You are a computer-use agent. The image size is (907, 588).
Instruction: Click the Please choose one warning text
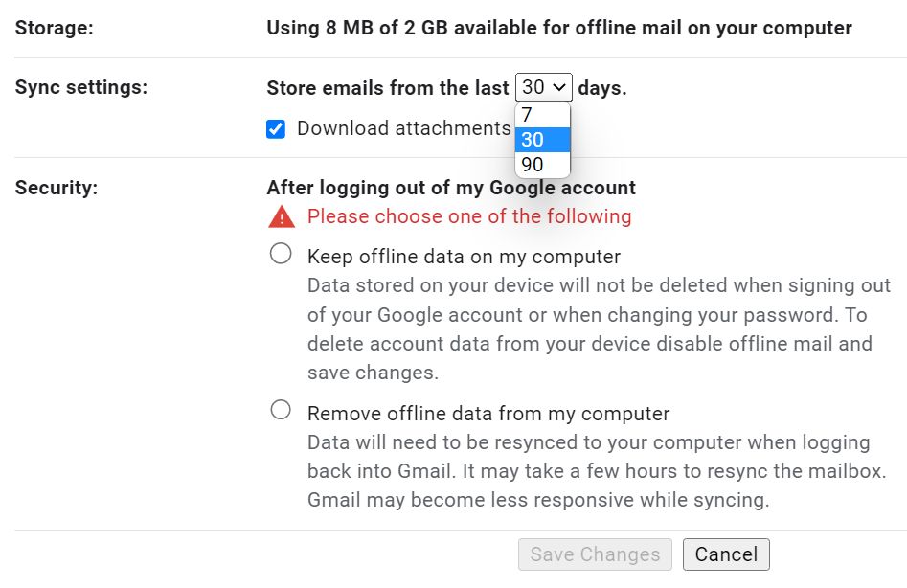[469, 216]
